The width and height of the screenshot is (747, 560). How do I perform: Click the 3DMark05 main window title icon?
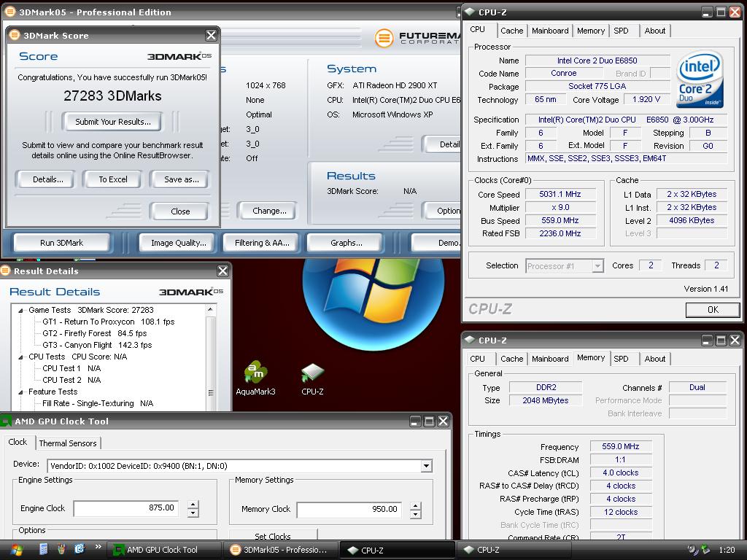(x=9, y=12)
